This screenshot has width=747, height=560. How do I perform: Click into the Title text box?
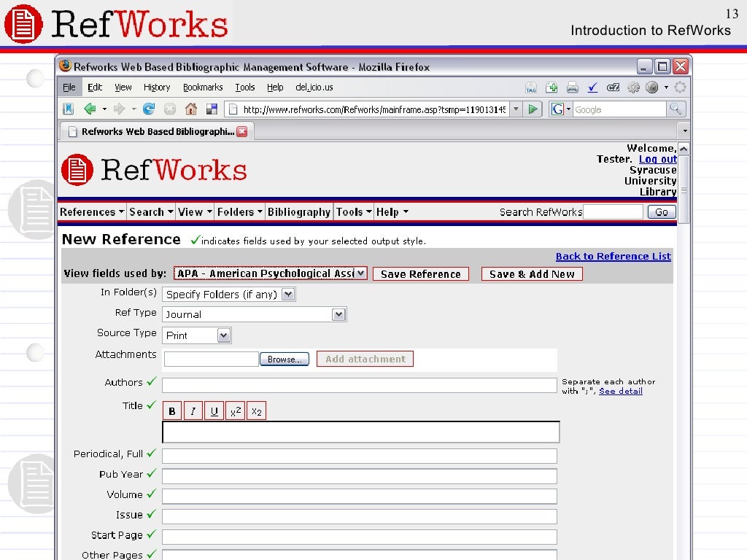tap(361, 432)
